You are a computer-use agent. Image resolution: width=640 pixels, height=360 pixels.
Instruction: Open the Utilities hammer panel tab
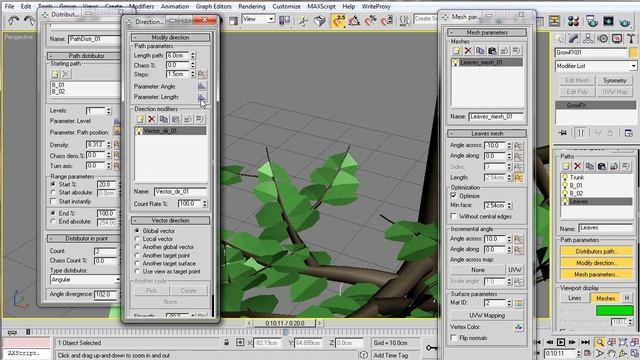[631, 39]
